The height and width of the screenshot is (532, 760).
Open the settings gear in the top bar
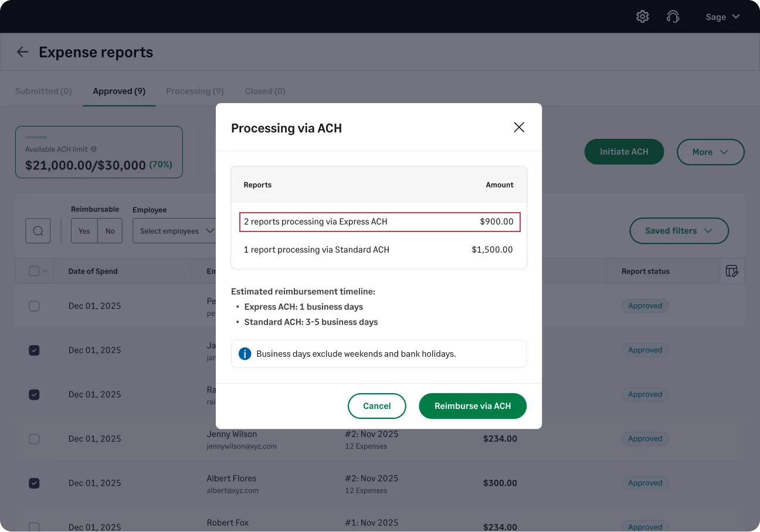pos(642,16)
